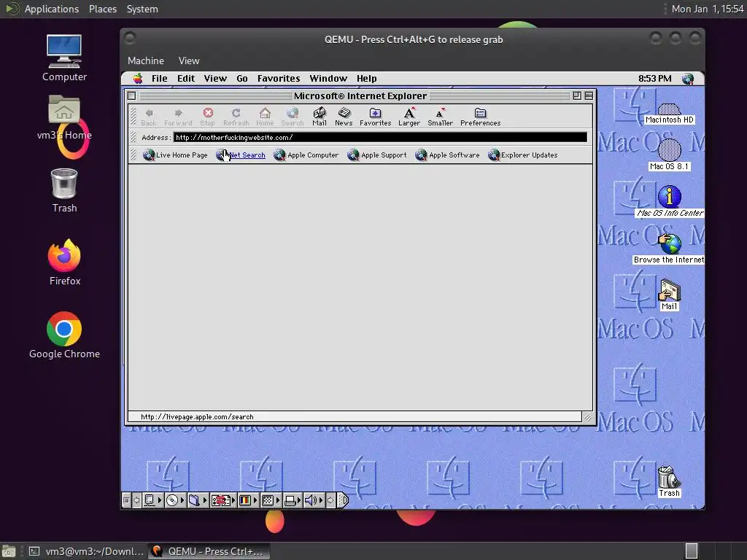Switch to the vm3@vm3 terminal taskbar item

click(x=86, y=551)
